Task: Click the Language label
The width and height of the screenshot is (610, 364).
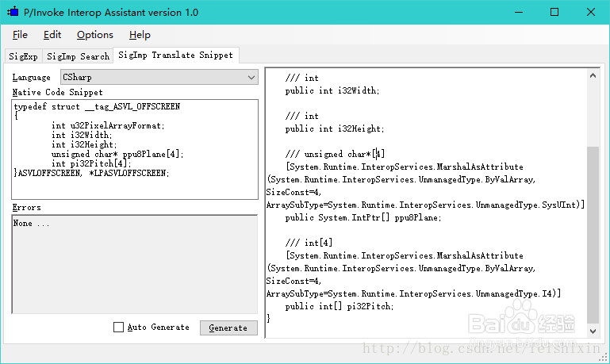Action: [32, 78]
